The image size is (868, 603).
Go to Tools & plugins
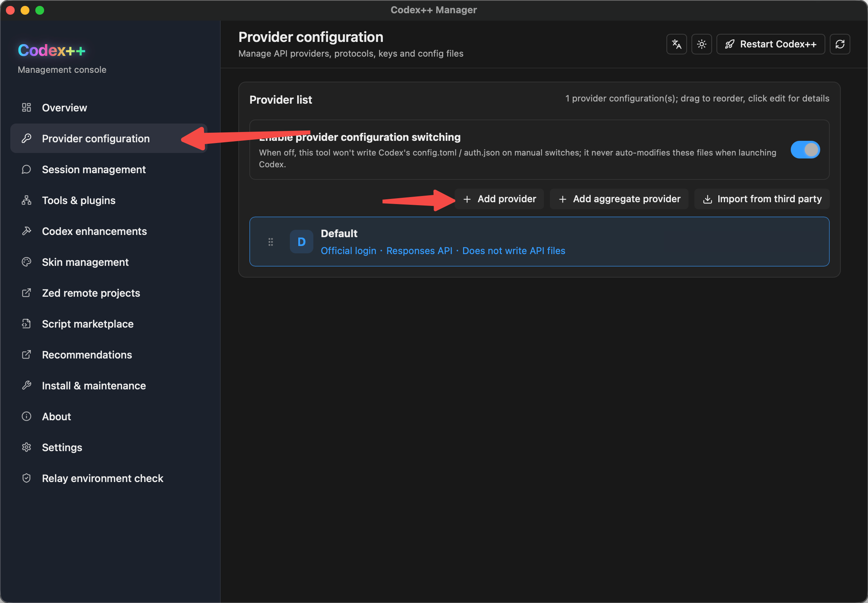(109, 200)
